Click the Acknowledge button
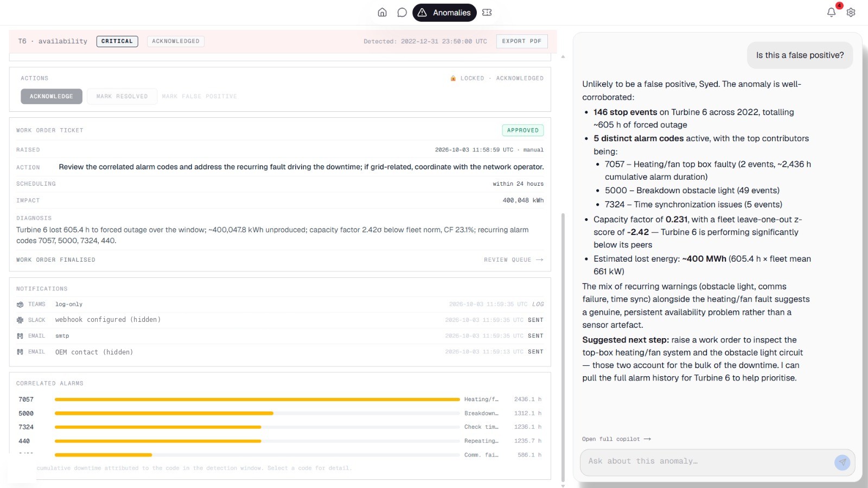 click(52, 97)
